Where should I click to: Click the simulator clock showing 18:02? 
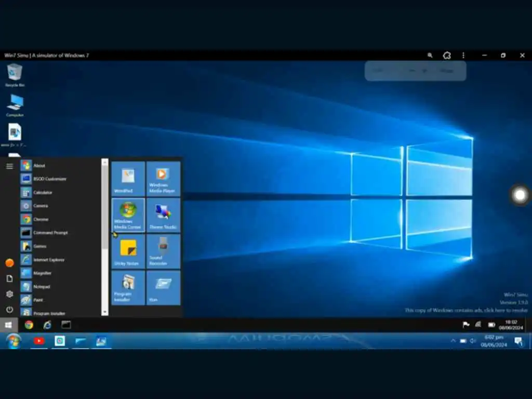coord(511,325)
